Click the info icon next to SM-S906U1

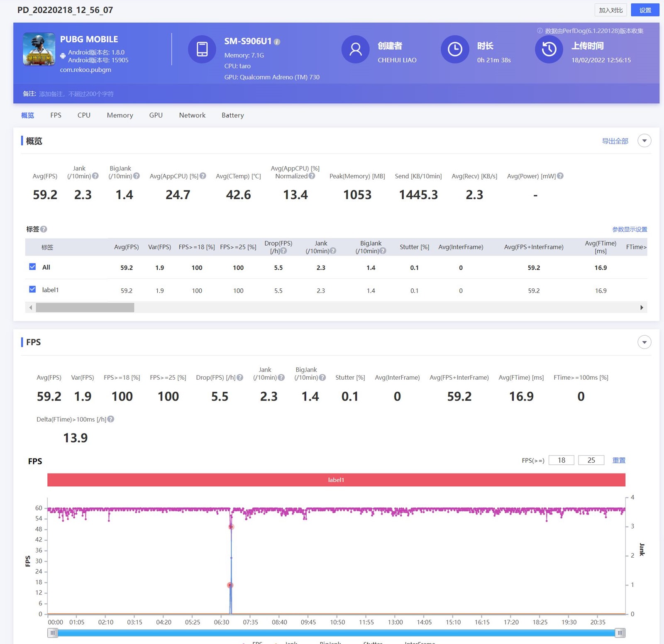tap(277, 42)
